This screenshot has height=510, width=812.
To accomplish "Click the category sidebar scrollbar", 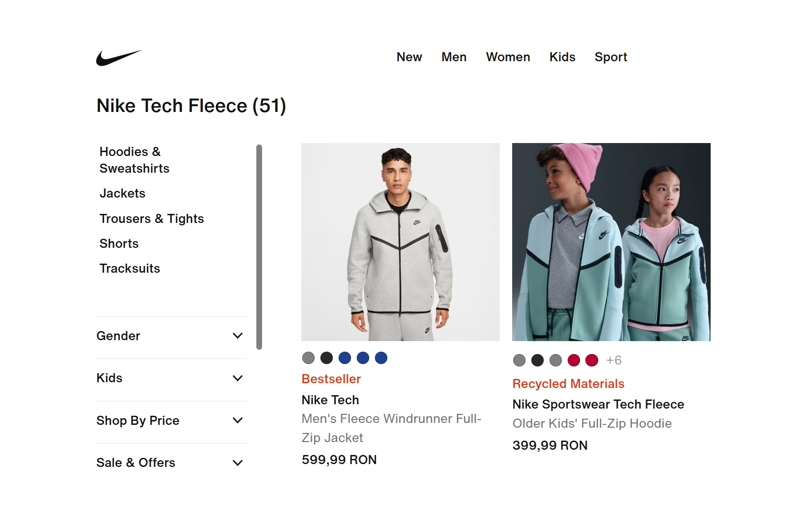I will pos(259,247).
